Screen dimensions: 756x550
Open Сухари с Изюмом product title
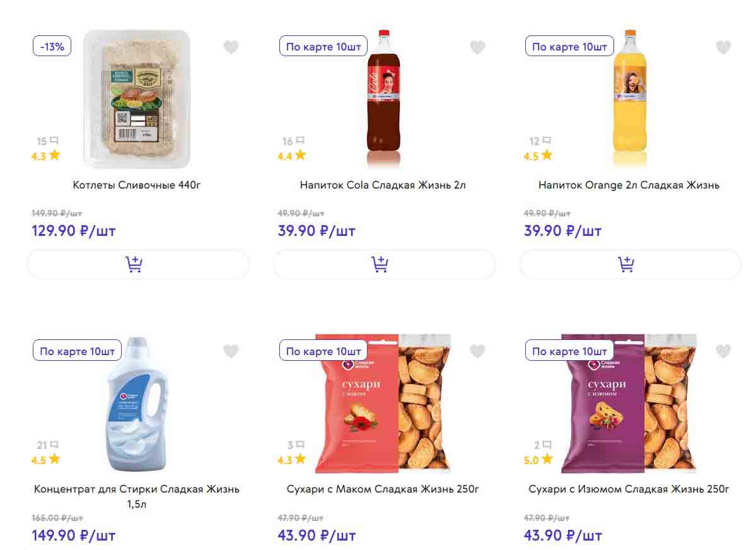point(629,489)
